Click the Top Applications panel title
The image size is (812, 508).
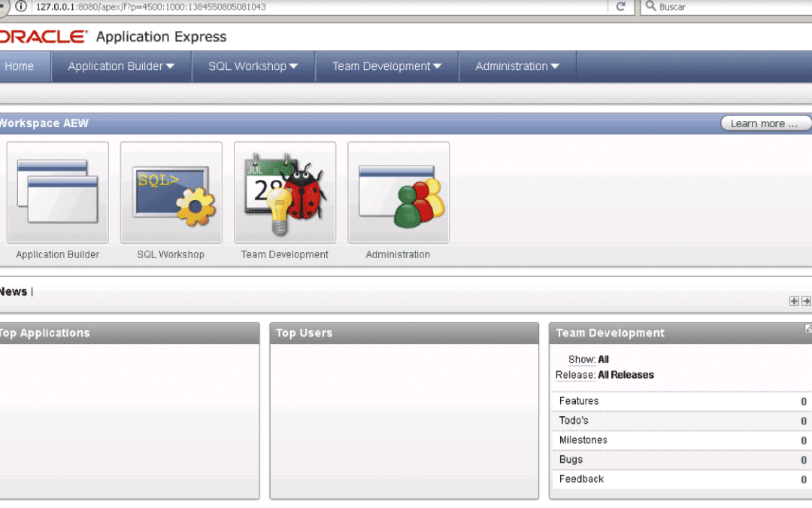[44, 333]
